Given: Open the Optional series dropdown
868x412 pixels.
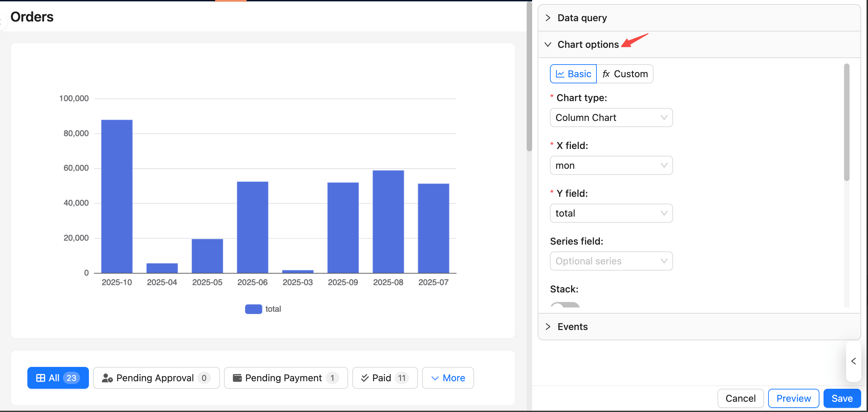Looking at the screenshot, I should [x=611, y=261].
